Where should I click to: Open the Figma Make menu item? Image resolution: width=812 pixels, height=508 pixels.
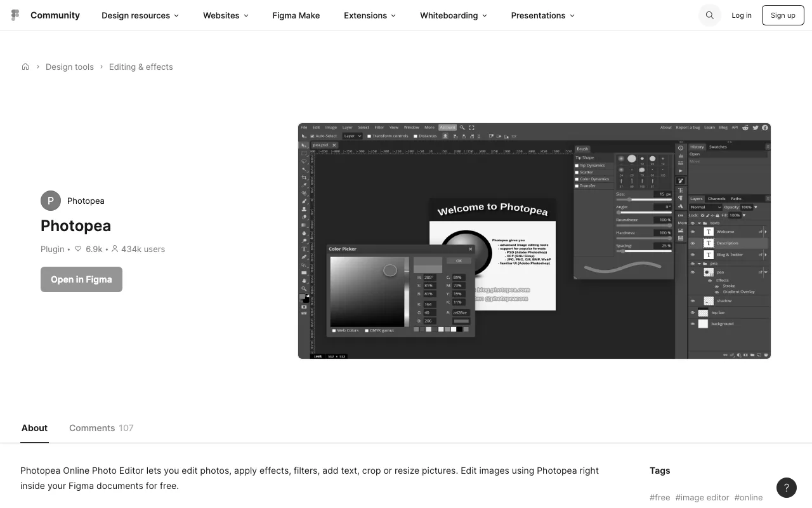coord(296,15)
